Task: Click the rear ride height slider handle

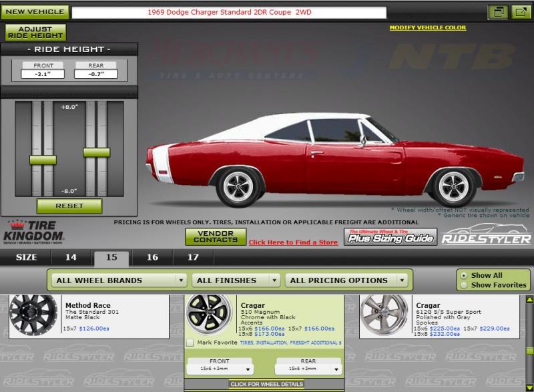Action: pyautogui.click(x=97, y=152)
